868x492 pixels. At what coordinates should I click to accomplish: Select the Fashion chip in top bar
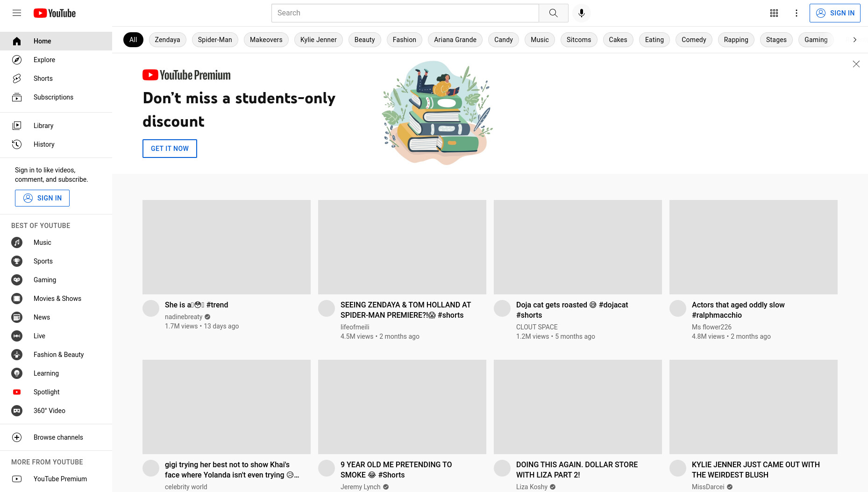coord(405,40)
